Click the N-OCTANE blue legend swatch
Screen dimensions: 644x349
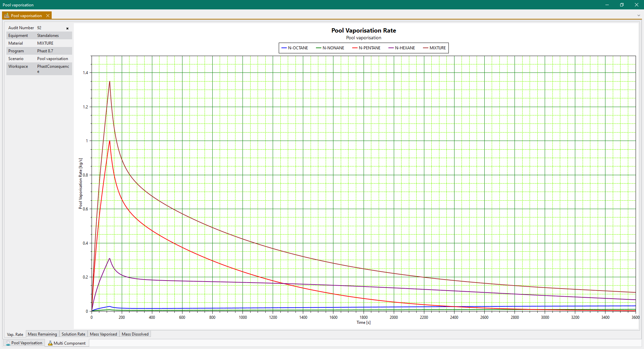click(x=284, y=48)
